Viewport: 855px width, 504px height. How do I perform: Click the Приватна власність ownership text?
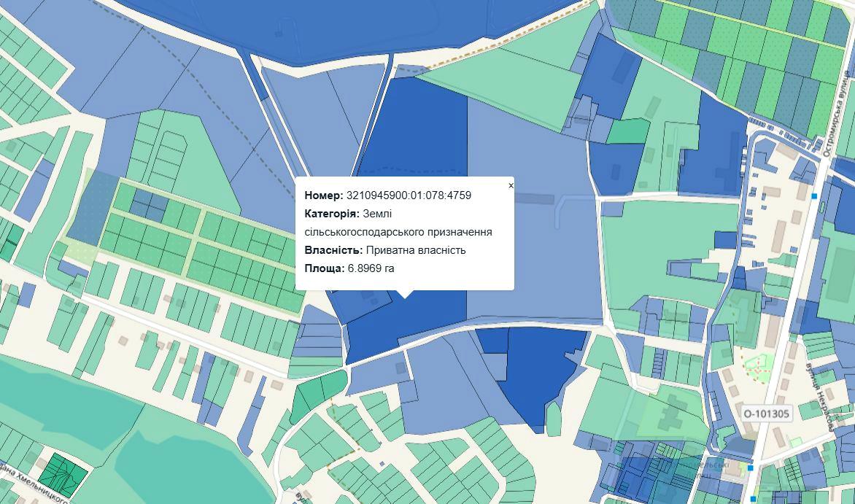click(x=416, y=250)
